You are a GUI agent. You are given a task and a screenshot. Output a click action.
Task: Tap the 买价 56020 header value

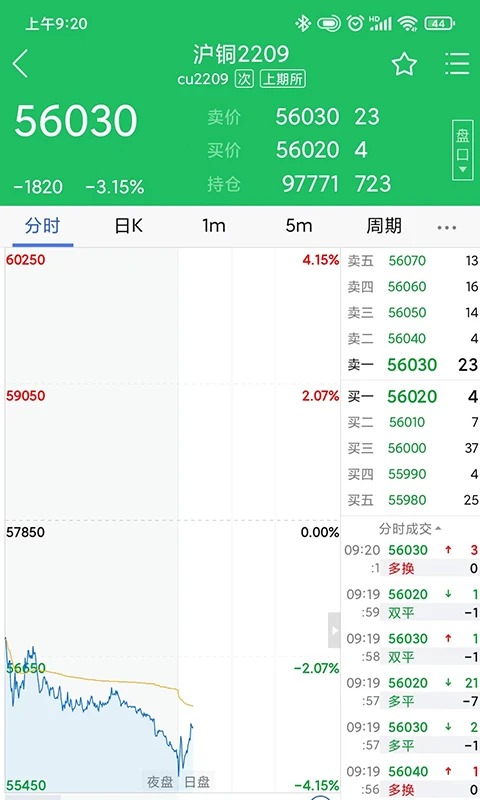pos(307,150)
